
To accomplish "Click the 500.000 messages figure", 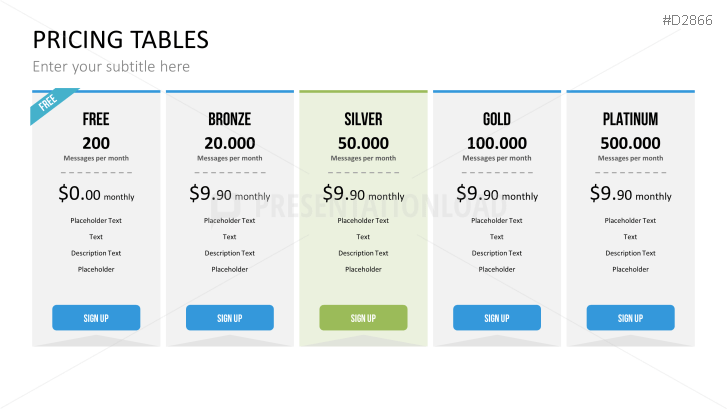I will click(630, 143).
